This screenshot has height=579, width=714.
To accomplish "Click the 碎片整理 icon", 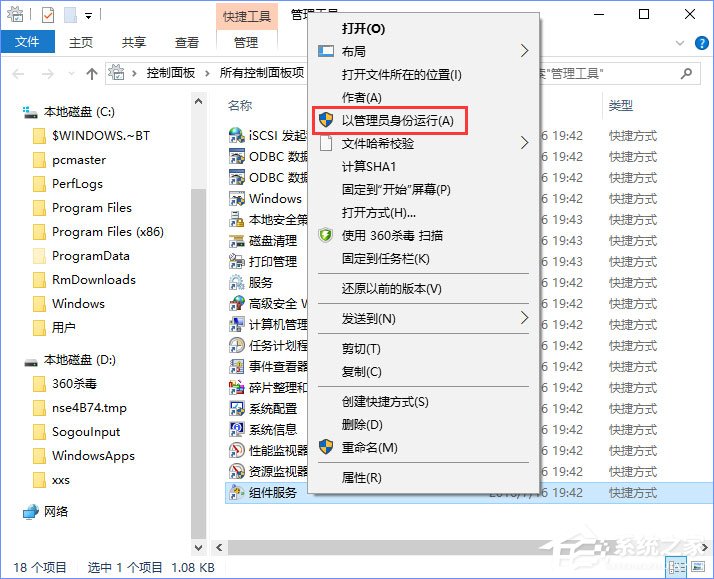I will [x=237, y=387].
